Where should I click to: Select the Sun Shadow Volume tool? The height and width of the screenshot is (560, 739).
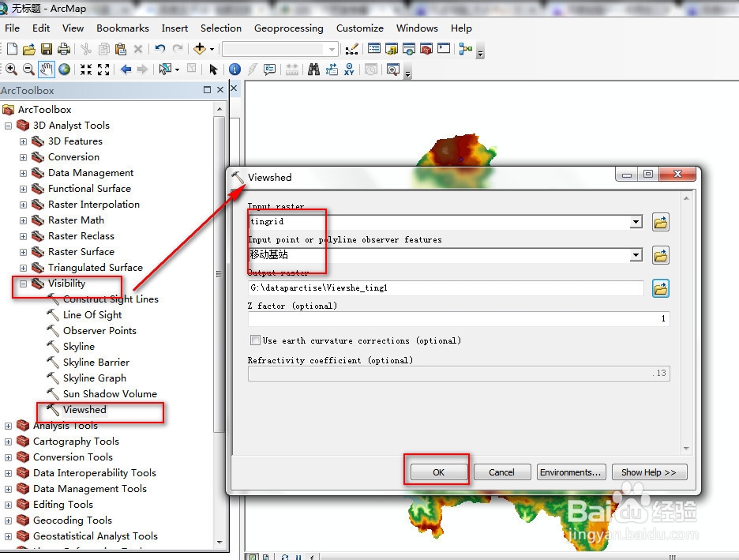[110, 393]
